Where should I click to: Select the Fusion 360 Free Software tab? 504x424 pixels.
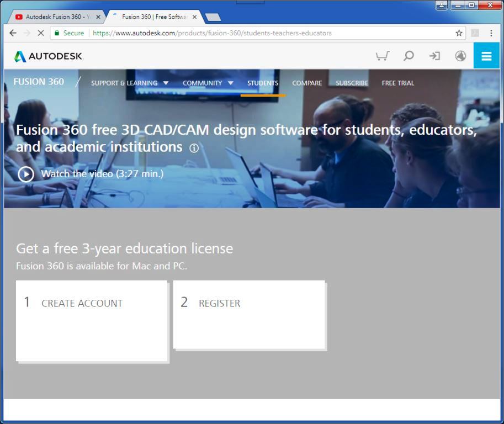coord(153,17)
